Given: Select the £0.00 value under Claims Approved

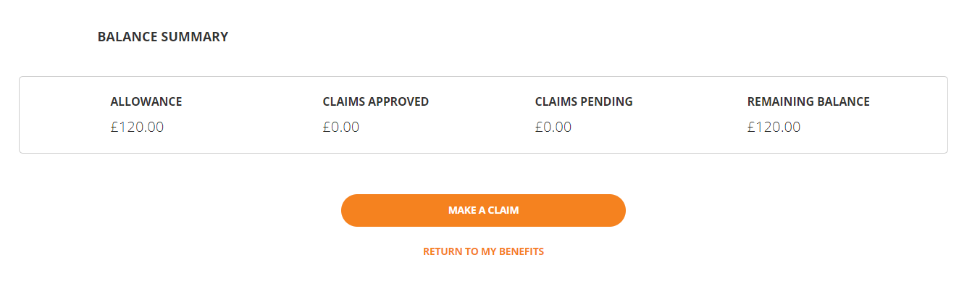Looking at the screenshot, I should [x=341, y=127].
